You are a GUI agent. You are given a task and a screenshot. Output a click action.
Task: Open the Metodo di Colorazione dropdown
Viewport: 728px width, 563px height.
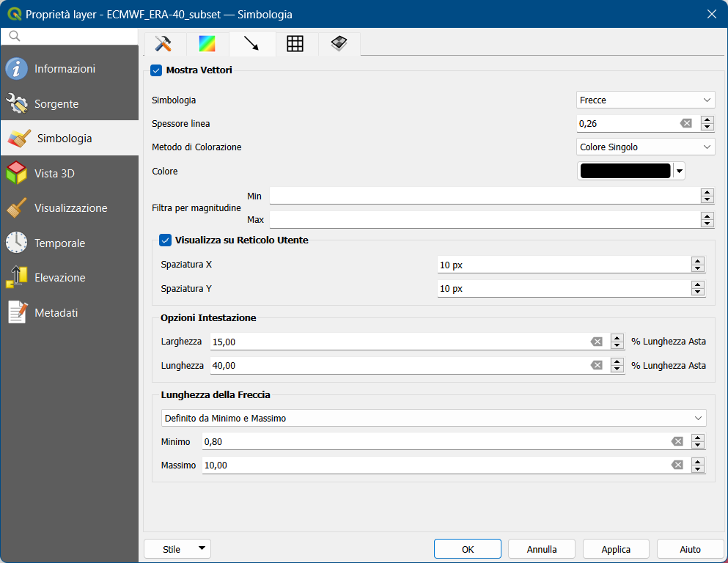coord(645,147)
